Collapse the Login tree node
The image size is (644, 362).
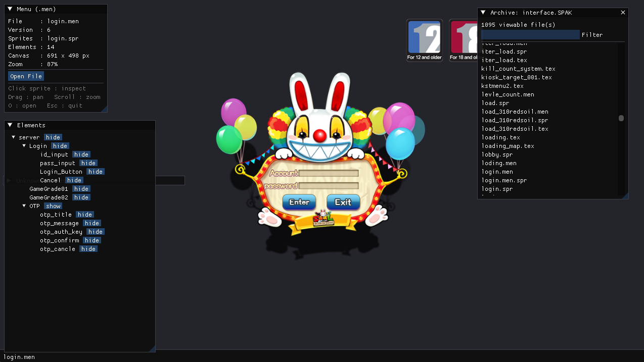[24, 146]
